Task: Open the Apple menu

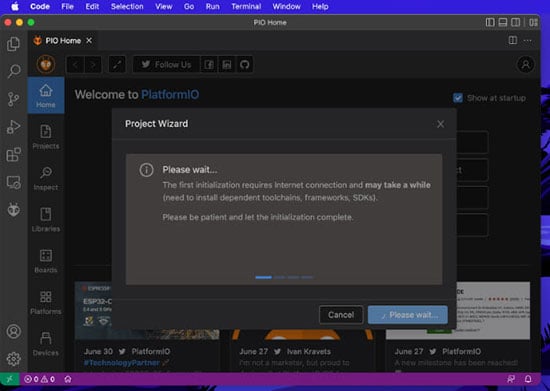Action: click(x=15, y=6)
